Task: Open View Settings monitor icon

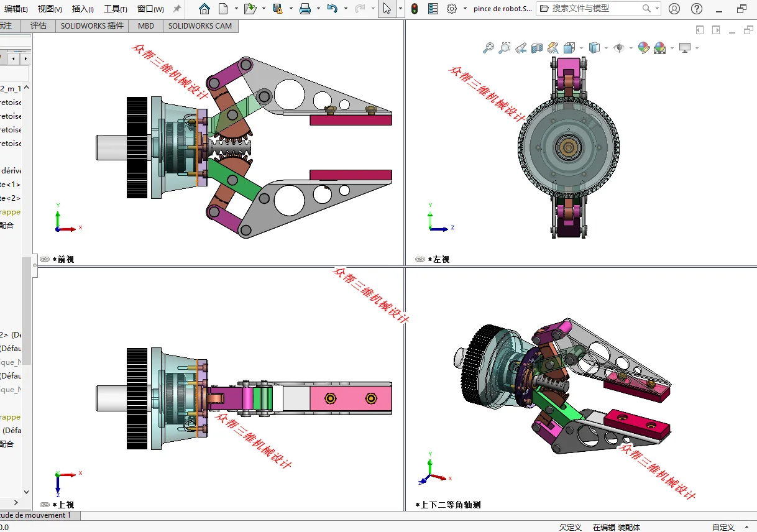Action: click(x=686, y=48)
